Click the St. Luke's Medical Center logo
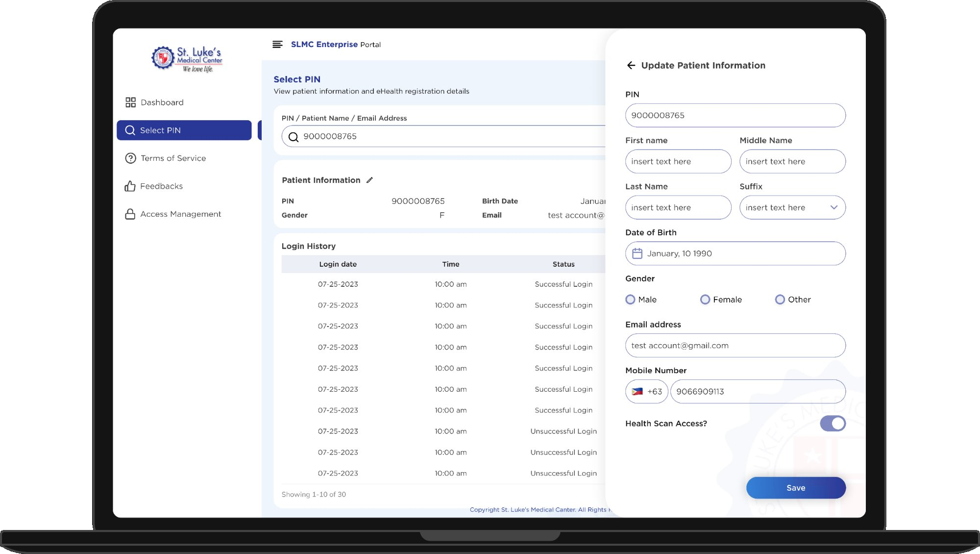This screenshot has height=554, width=980. coord(187,58)
